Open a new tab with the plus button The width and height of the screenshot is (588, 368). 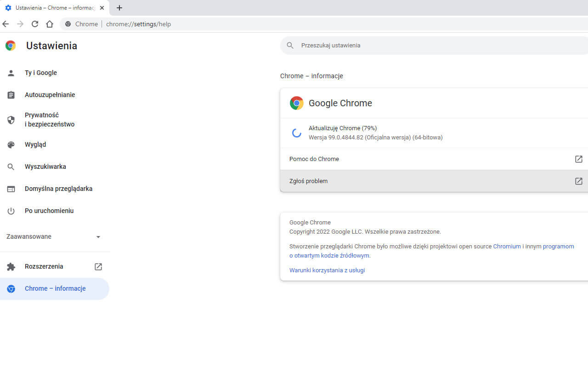pos(119,8)
